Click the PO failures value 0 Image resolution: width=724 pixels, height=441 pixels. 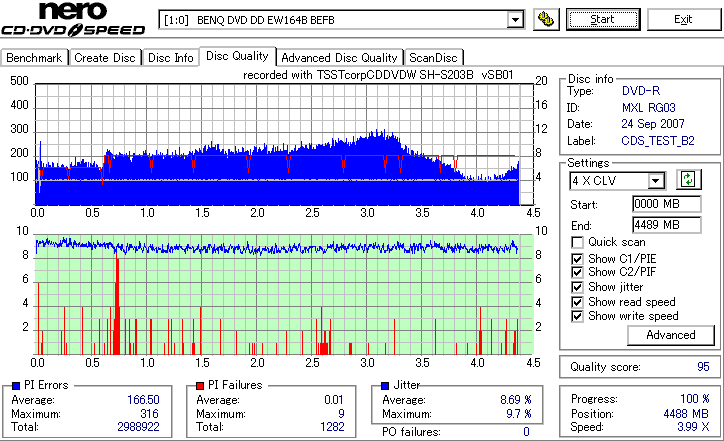point(526,432)
